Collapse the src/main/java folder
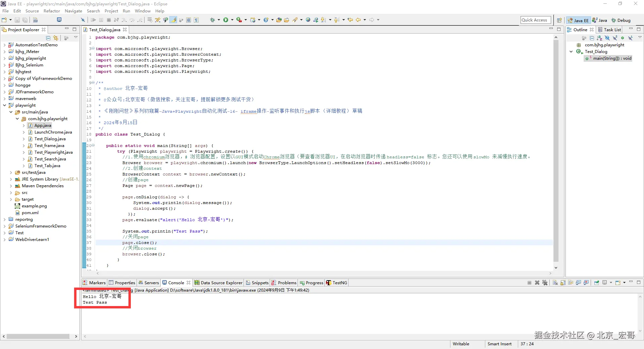The width and height of the screenshot is (644, 349). [x=11, y=112]
